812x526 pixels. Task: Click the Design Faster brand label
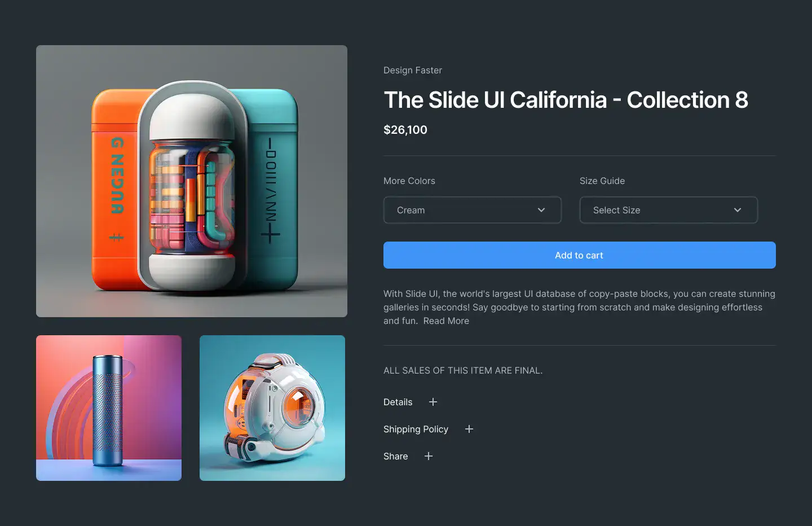coord(413,70)
